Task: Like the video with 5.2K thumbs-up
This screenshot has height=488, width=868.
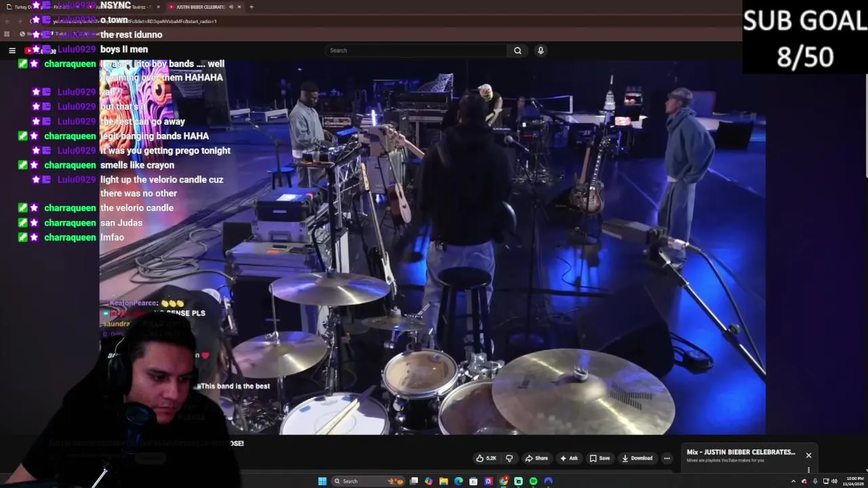Action: tap(486, 458)
